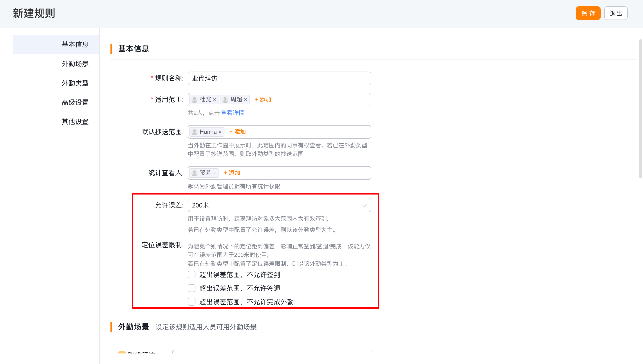Viewport: 643px width, 364px height.
Task: Remove 杜宽 from the 适用范围 field
Action: (x=215, y=99)
